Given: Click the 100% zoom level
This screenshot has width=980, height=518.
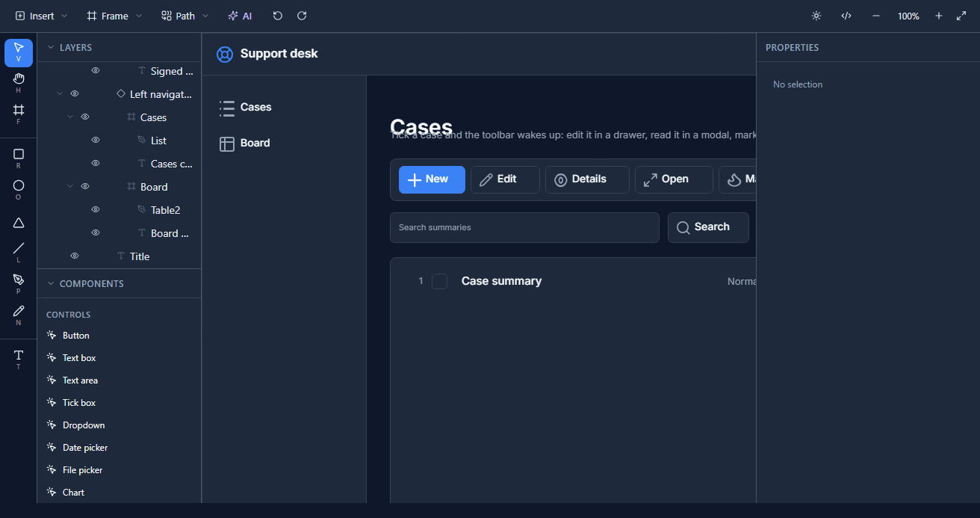Looking at the screenshot, I should coord(908,16).
